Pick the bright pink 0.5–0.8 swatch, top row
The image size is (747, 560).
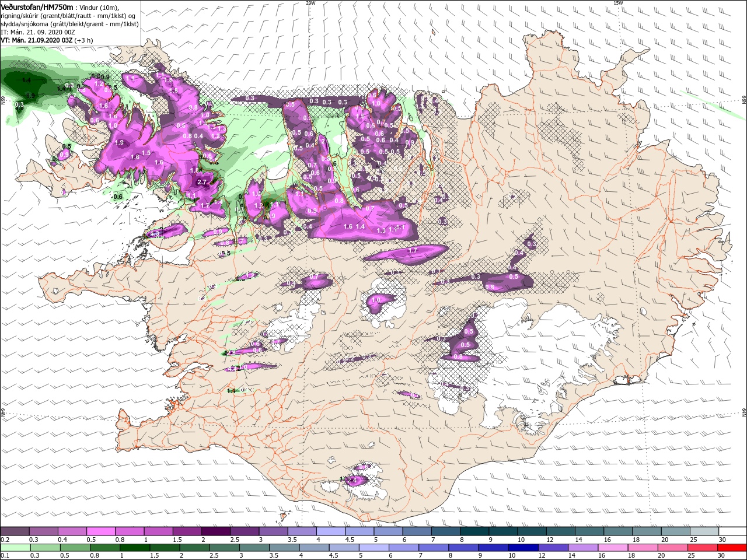coord(101,531)
